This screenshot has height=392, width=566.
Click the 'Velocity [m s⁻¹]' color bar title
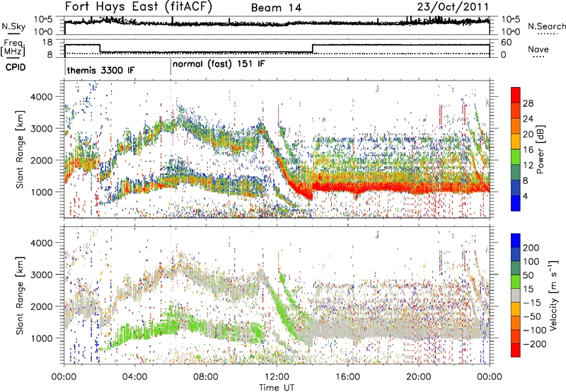pyautogui.click(x=553, y=295)
